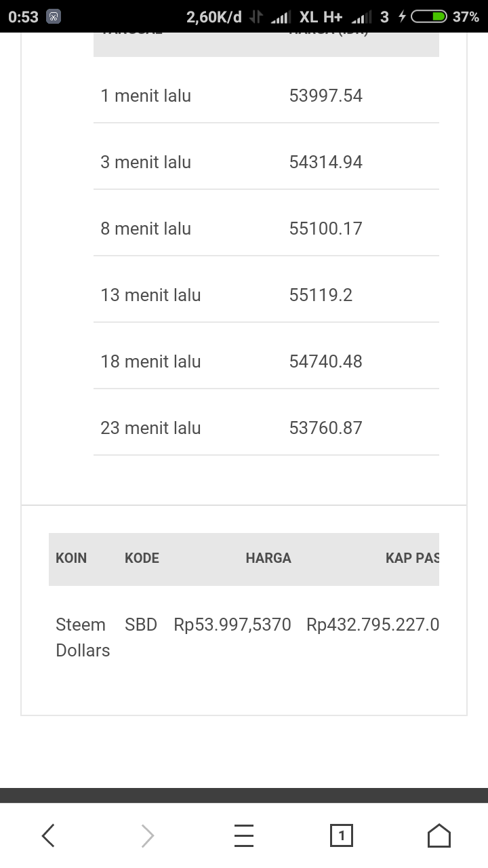Select the '23 menit lalu' row
The width and height of the screenshot is (488, 868).
click(x=150, y=428)
